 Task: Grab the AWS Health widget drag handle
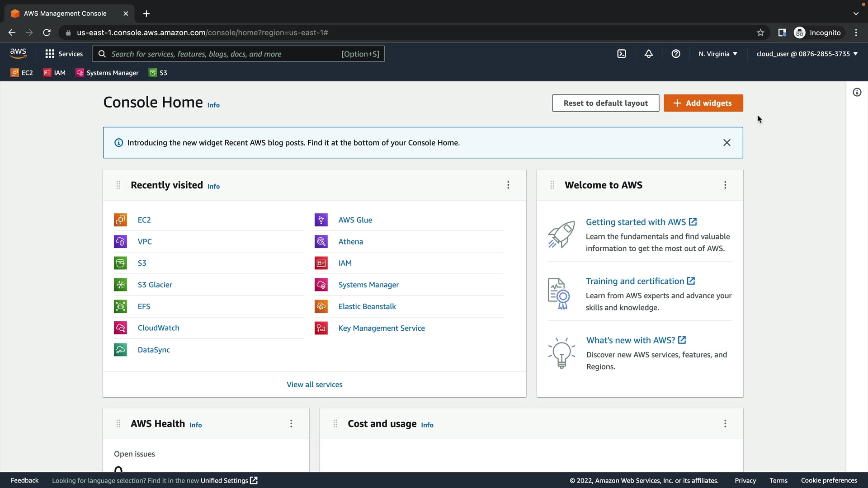pos(118,423)
